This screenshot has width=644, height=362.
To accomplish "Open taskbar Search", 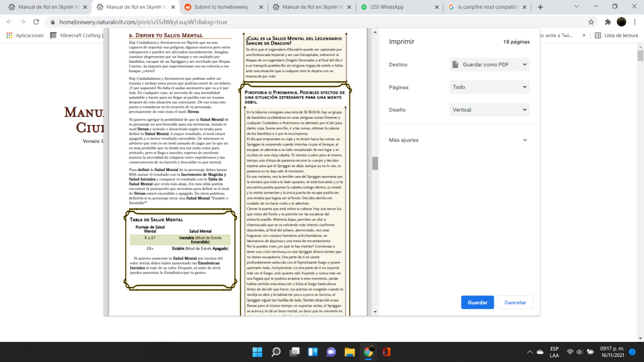I will pos(276,352).
